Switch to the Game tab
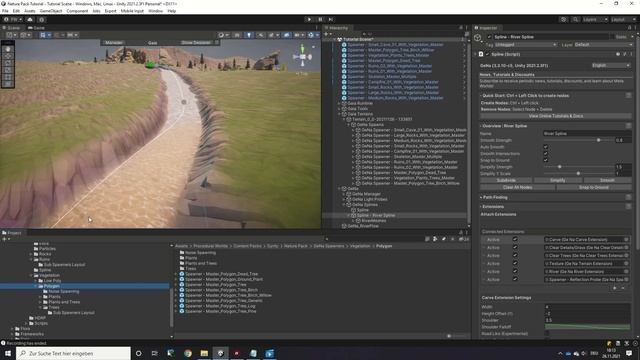640x360 pixels. coord(36,28)
